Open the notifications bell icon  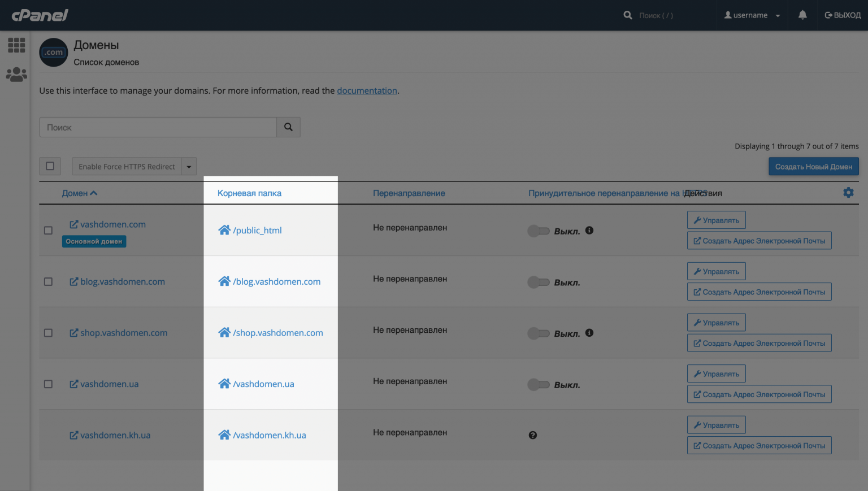(802, 15)
